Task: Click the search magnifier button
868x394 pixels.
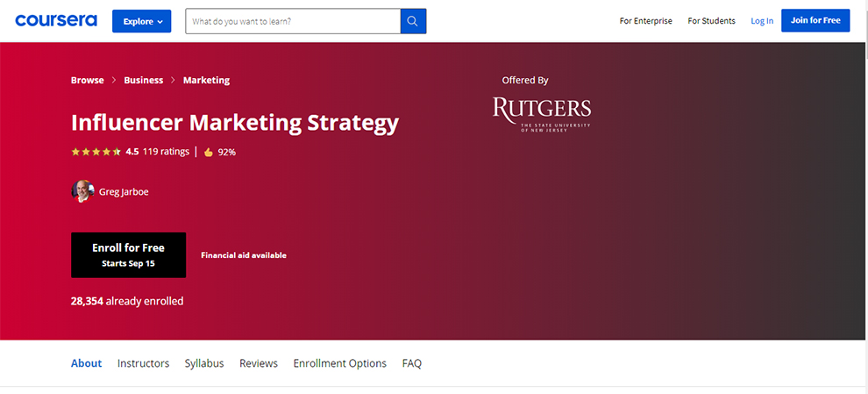Action: [x=413, y=21]
